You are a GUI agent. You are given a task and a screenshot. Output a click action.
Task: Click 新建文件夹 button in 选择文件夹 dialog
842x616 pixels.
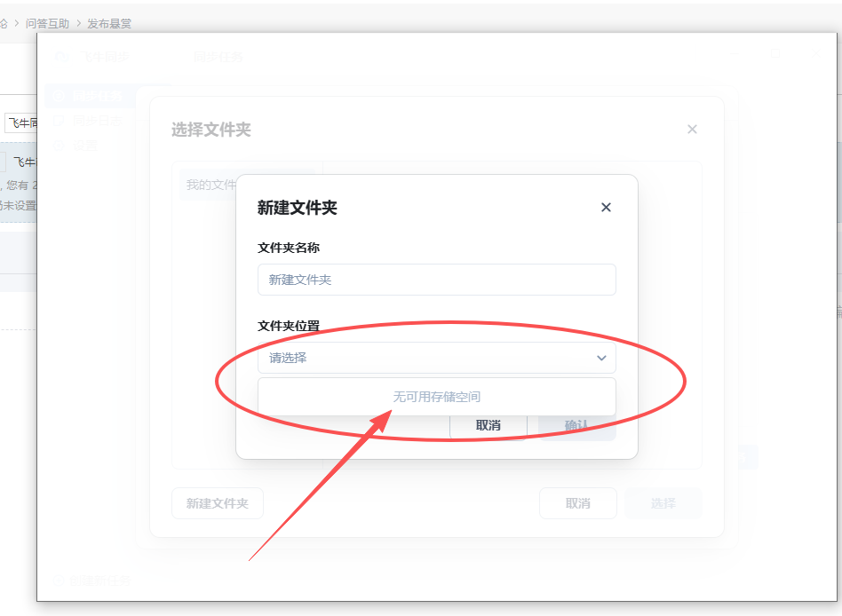coord(218,503)
